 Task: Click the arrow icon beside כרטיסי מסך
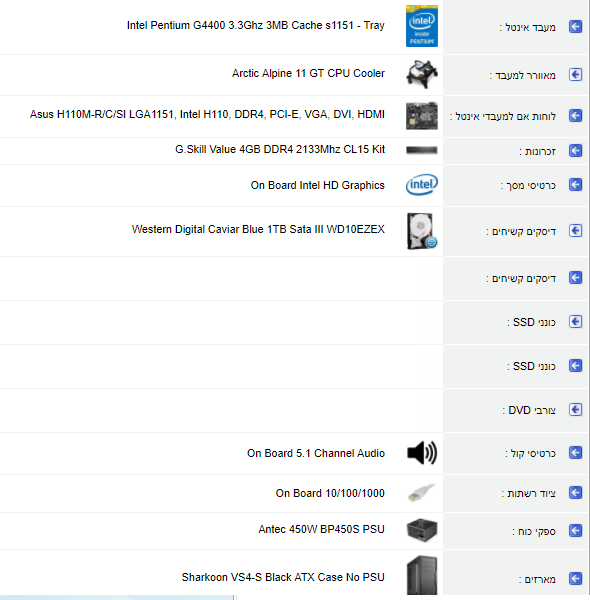575,185
